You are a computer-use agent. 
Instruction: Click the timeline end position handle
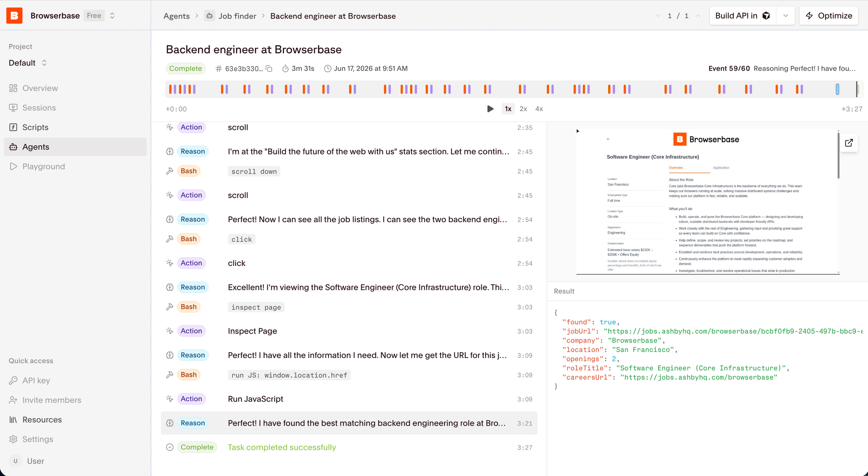(857, 89)
